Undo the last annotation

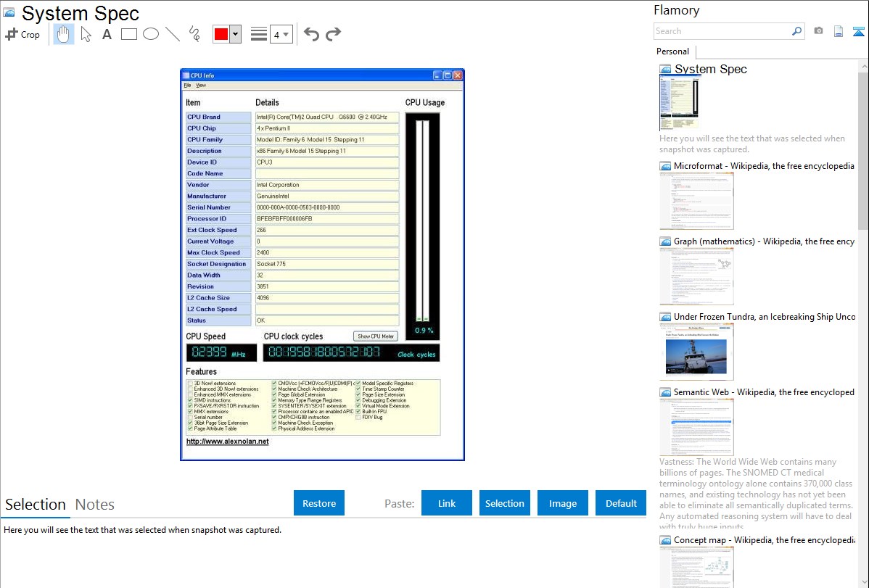[311, 34]
